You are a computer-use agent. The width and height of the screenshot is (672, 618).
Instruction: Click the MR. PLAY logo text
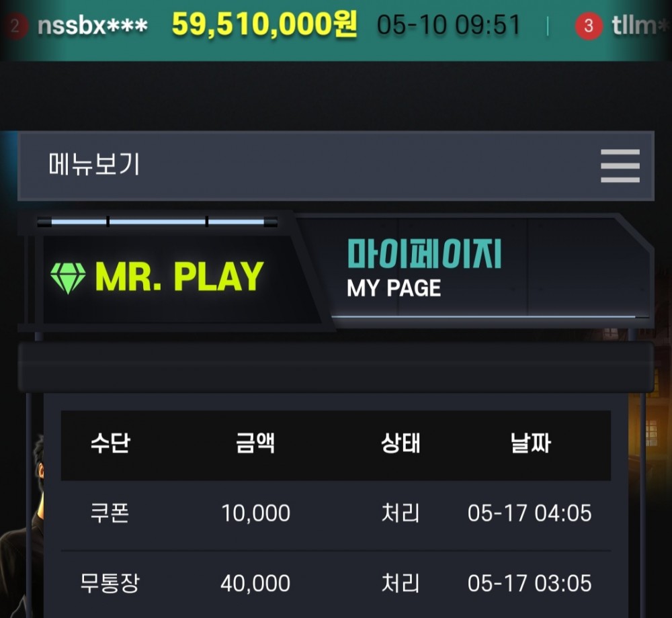coord(179,277)
